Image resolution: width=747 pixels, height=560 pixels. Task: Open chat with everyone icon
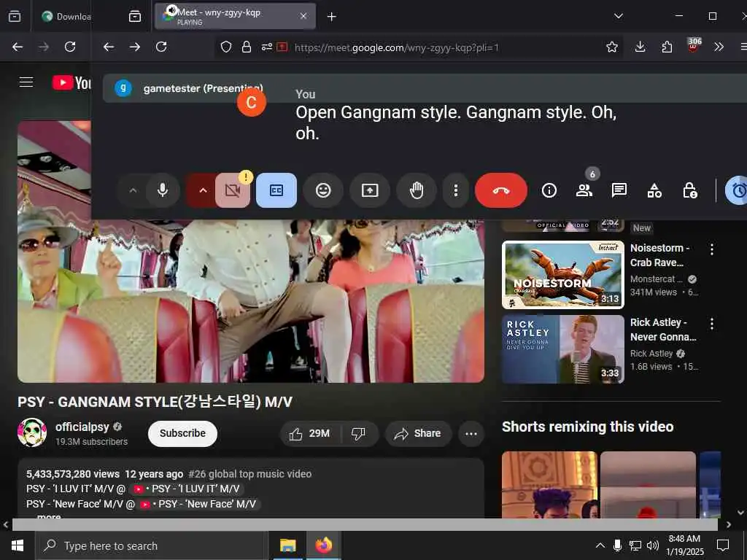click(619, 190)
